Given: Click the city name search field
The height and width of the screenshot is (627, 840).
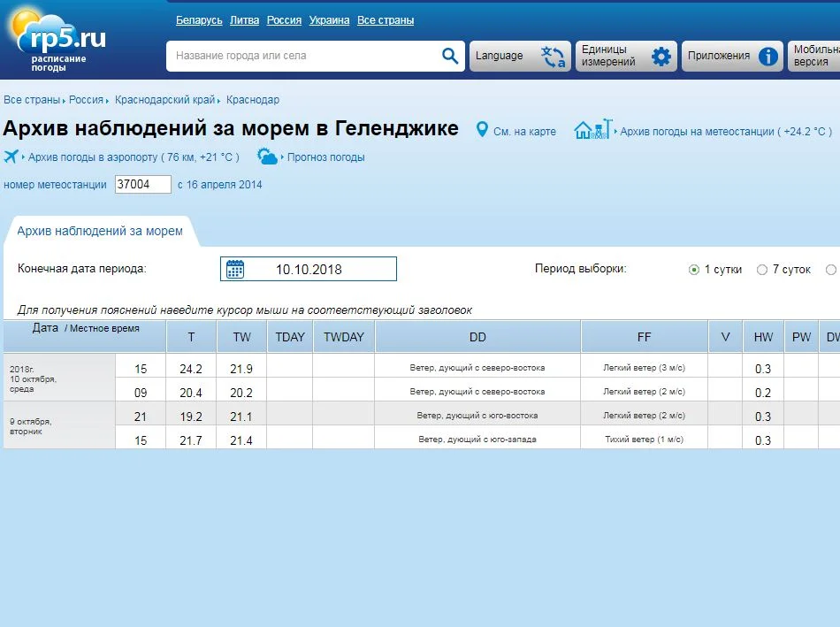Looking at the screenshot, I should (x=301, y=56).
